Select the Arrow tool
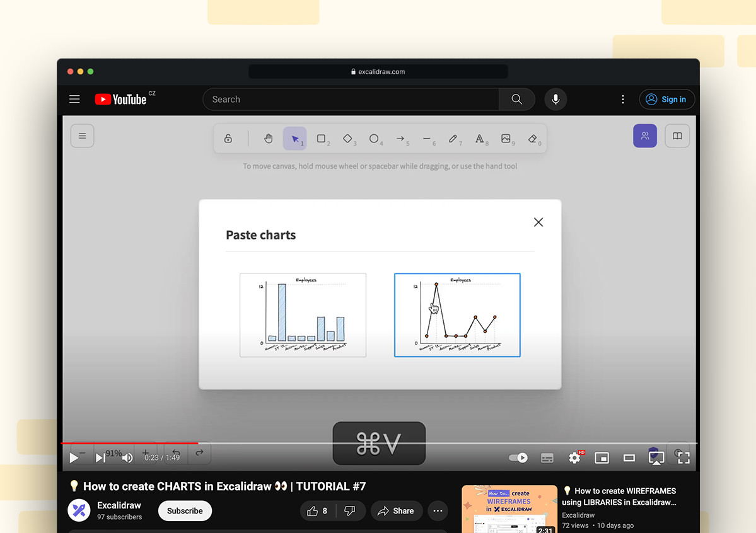 click(x=400, y=139)
